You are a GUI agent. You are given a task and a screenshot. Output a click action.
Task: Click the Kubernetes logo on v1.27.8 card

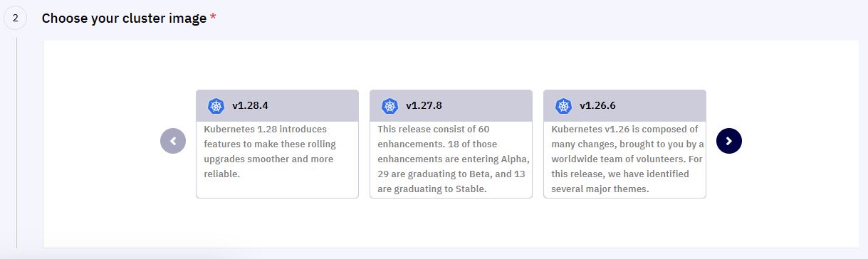[x=389, y=106]
